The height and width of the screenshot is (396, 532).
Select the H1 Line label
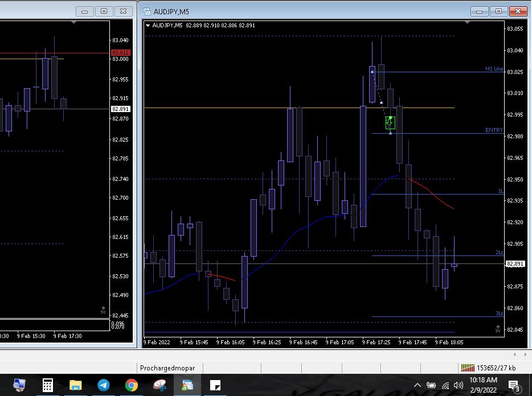point(494,69)
